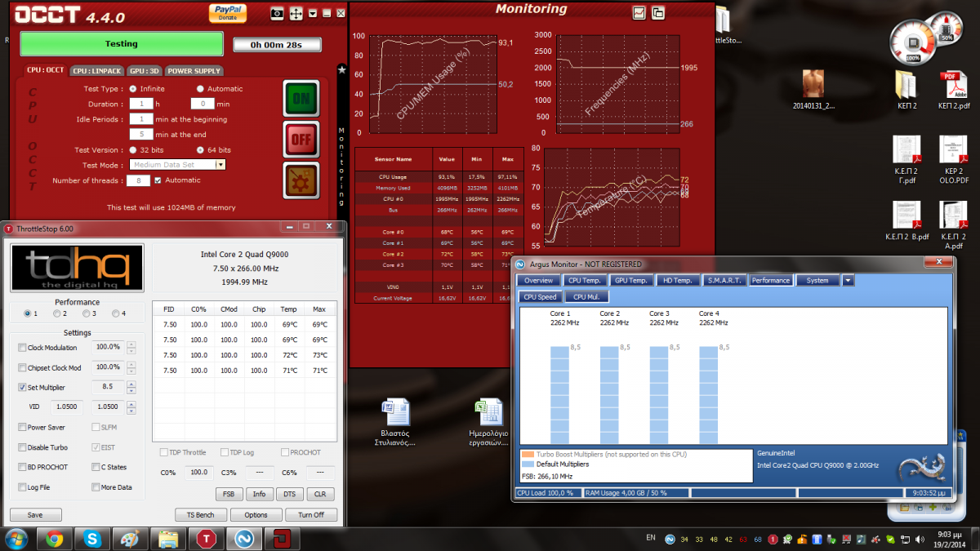This screenshot has height=551, width=980.
Task: Open the POWER SUPPLY tab
Action: (194, 71)
